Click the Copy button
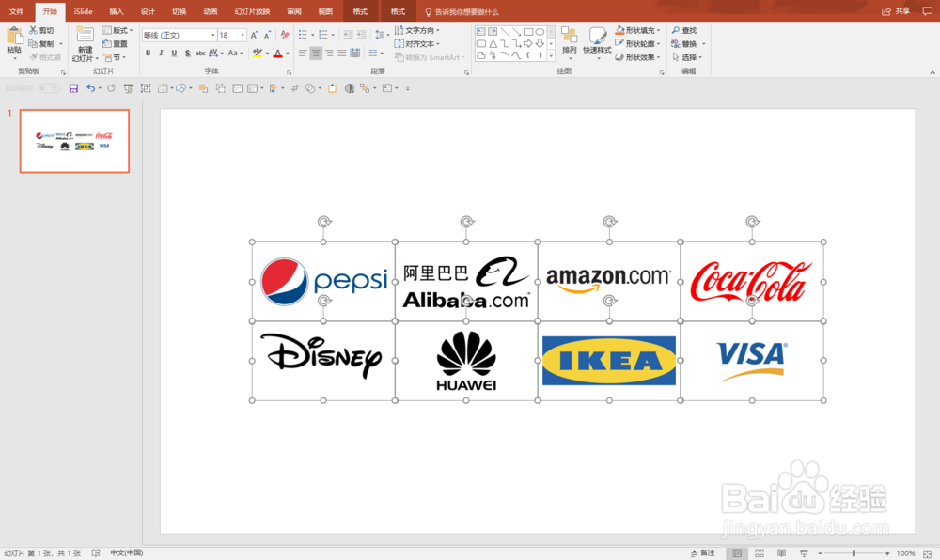This screenshot has height=560, width=940. [x=42, y=44]
